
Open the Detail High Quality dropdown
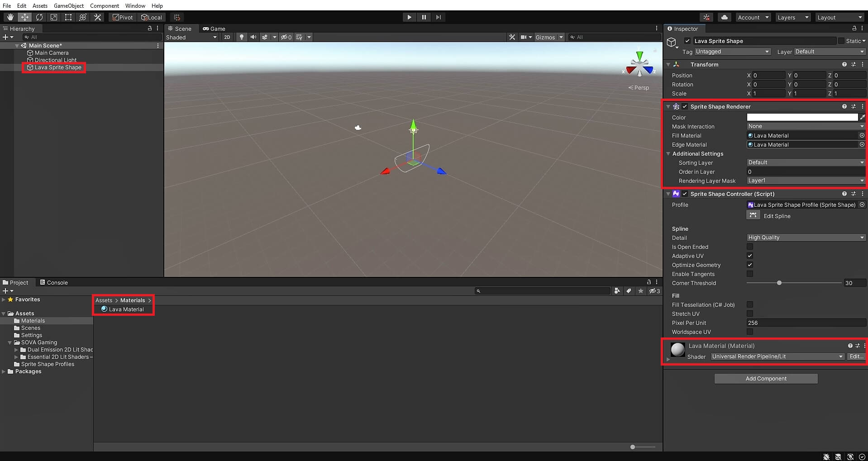[x=806, y=238]
